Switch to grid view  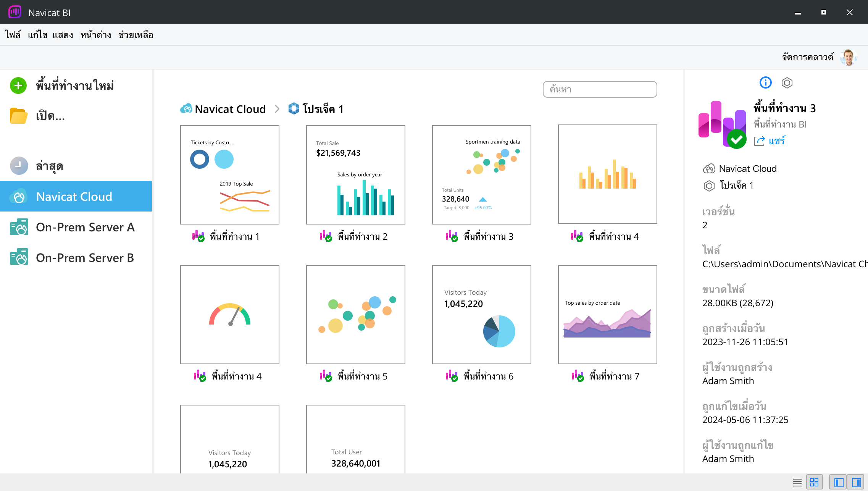pos(814,482)
